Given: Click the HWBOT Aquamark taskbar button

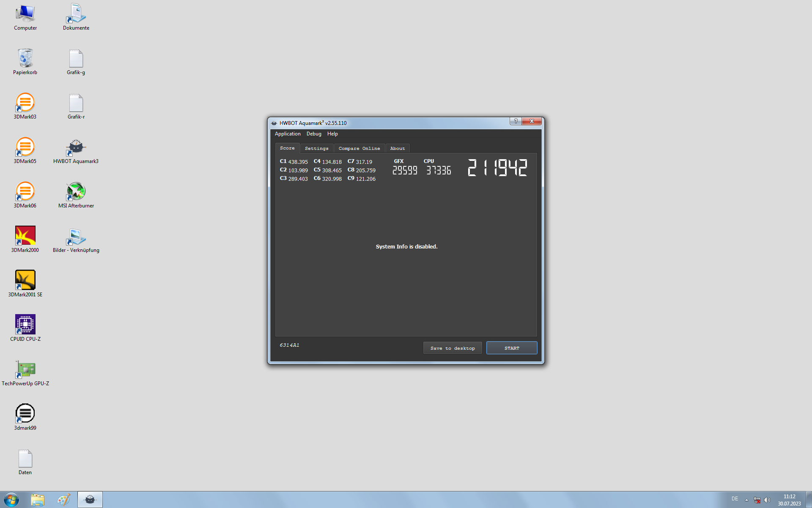Looking at the screenshot, I should pos(90,500).
